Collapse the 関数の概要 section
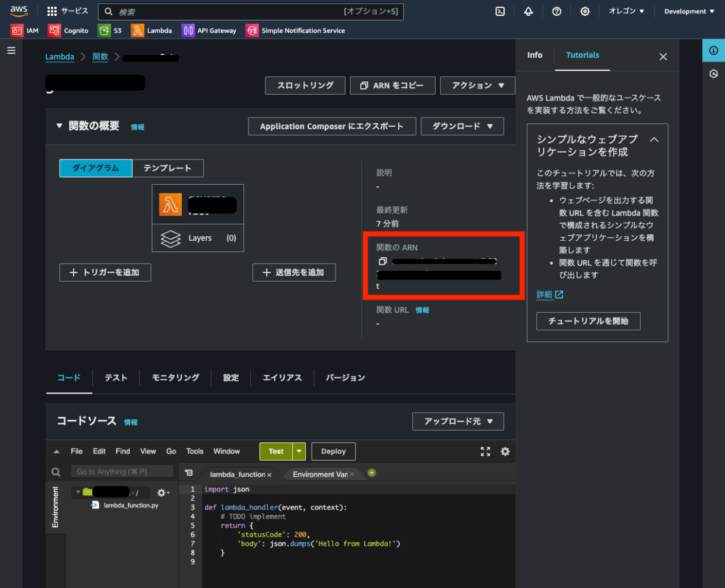 coord(59,126)
